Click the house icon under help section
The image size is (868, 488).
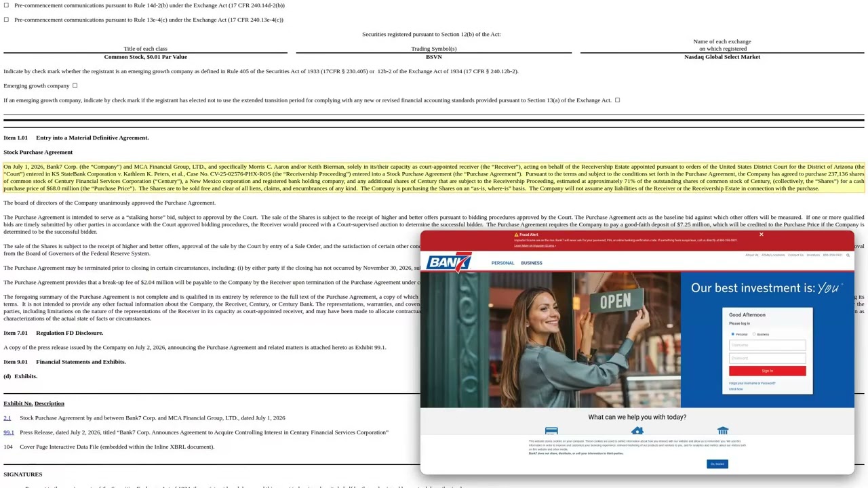point(637,431)
